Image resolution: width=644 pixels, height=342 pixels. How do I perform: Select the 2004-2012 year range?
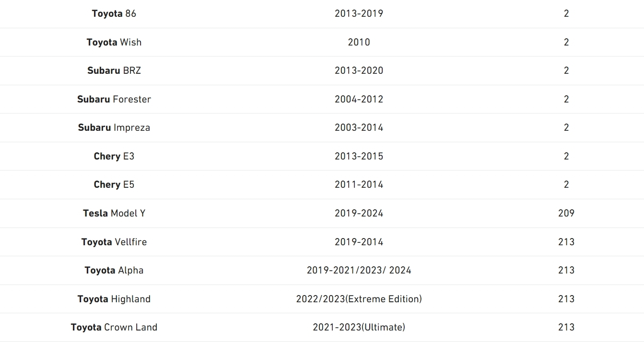[x=359, y=99]
